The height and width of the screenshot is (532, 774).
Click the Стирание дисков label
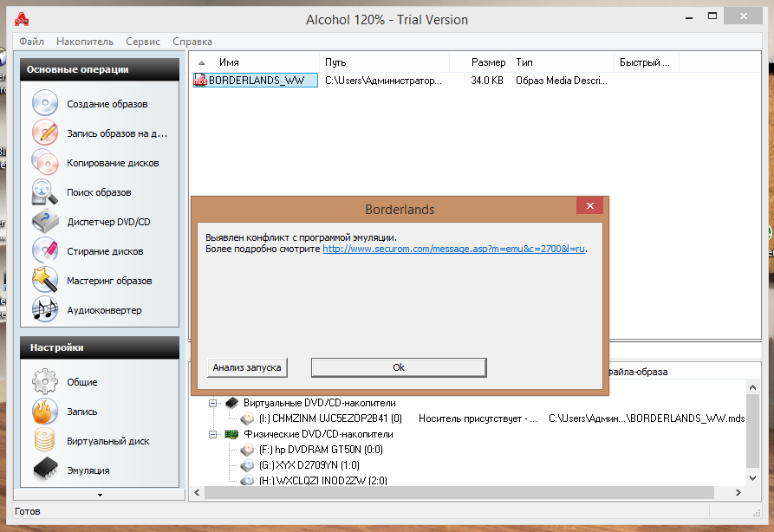coord(105,251)
